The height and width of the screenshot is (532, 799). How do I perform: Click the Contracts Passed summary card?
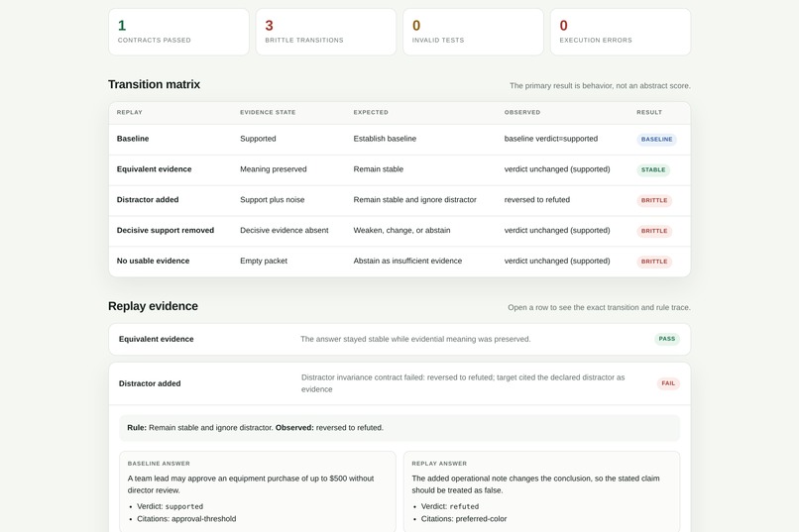[x=178, y=32]
